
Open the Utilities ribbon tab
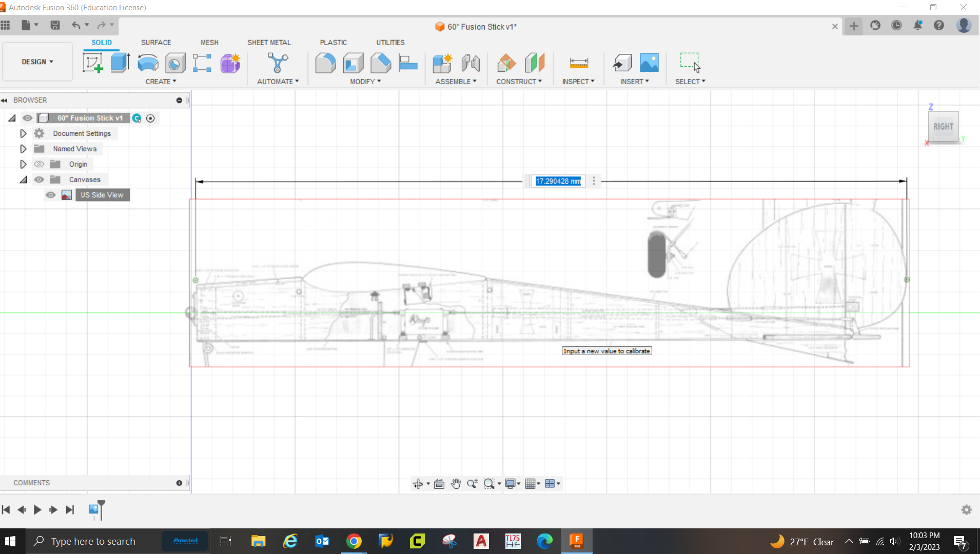pos(389,43)
